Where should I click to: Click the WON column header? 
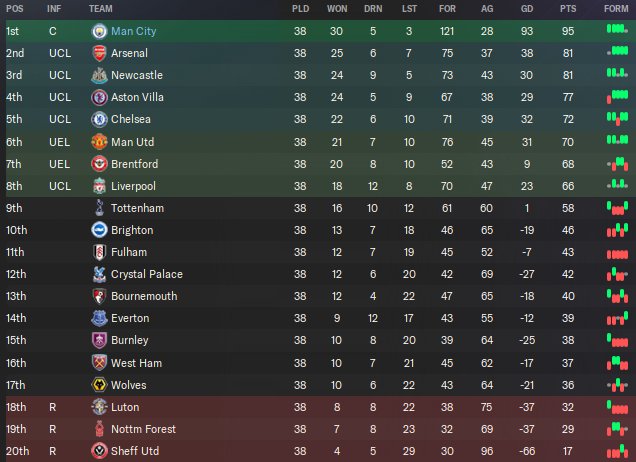337,9
